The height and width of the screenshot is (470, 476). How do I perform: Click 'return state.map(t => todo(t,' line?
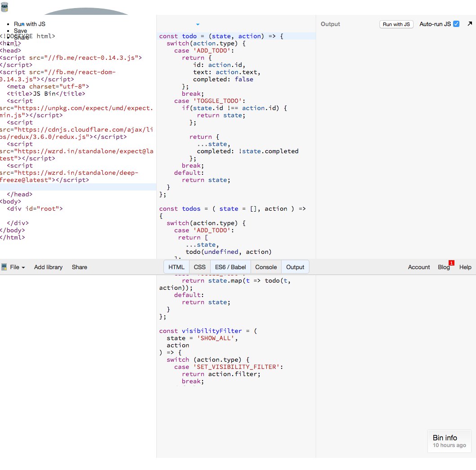236,281
